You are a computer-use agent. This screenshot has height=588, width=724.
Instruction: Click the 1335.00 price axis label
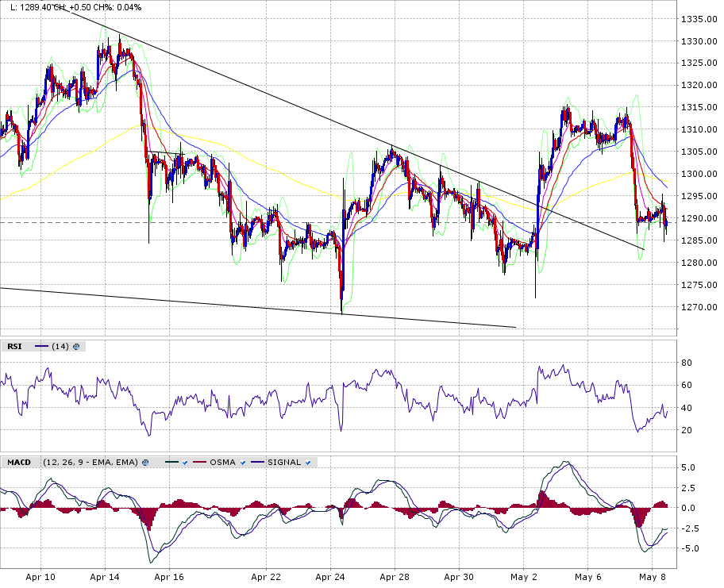tap(699, 19)
